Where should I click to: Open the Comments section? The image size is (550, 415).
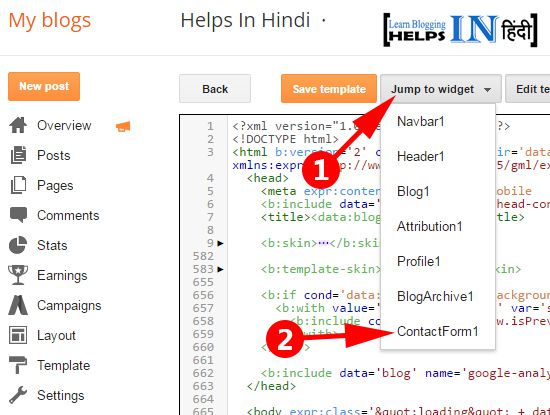point(68,215)
